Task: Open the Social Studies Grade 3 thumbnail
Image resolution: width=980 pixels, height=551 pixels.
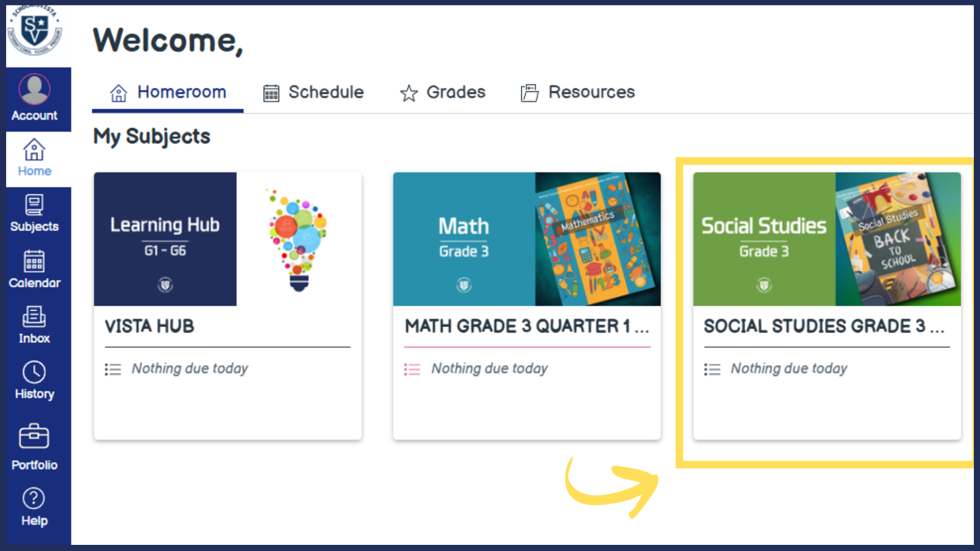Action: (x=827, y=239)
